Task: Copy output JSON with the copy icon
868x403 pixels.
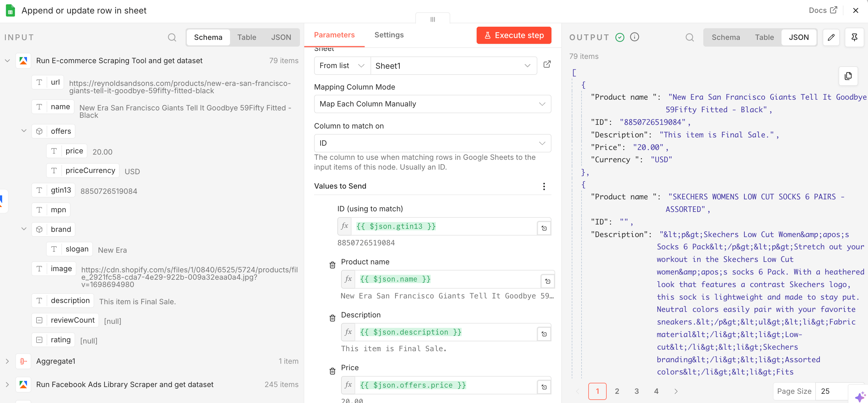Action: [848, 76]
